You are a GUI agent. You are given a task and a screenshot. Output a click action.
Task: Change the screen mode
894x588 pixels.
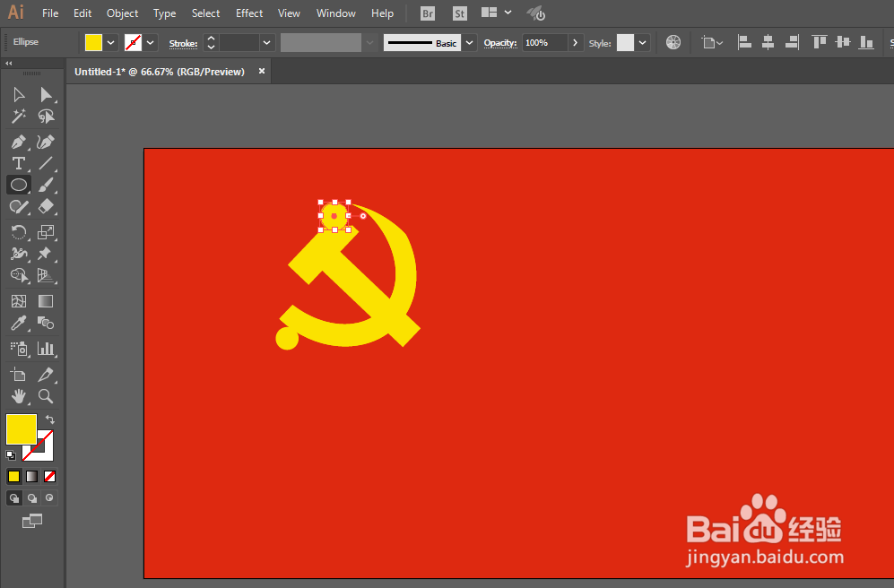(32, 520)
